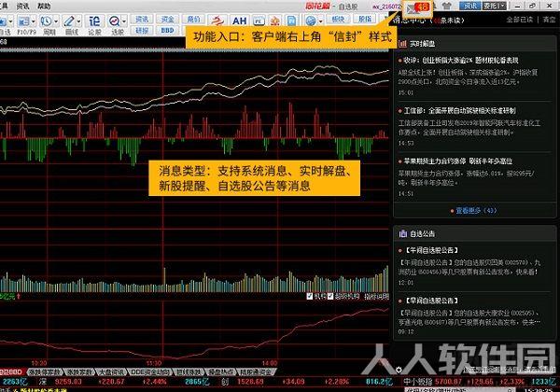Click the 竞价 toolbar button

point(193,19)
